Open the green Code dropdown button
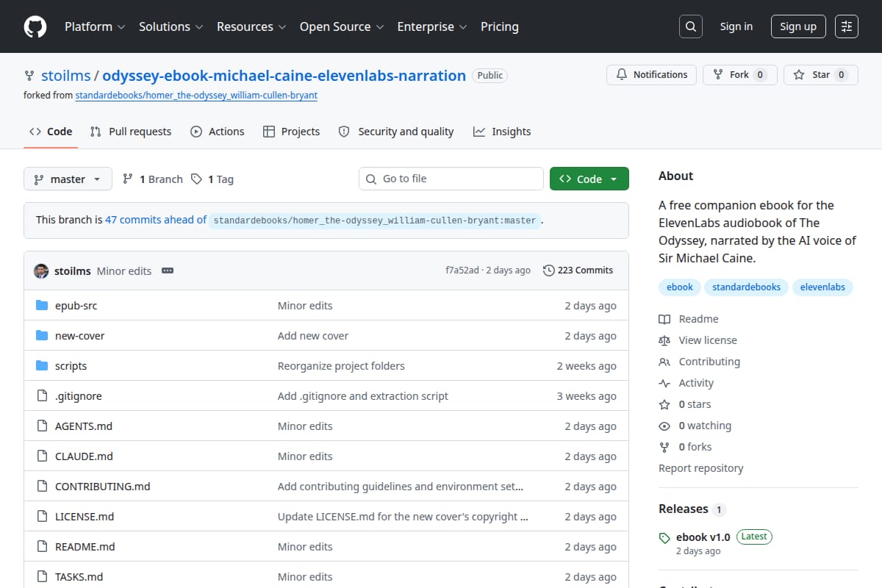This screenshot has width=882, height=588. 589,179
